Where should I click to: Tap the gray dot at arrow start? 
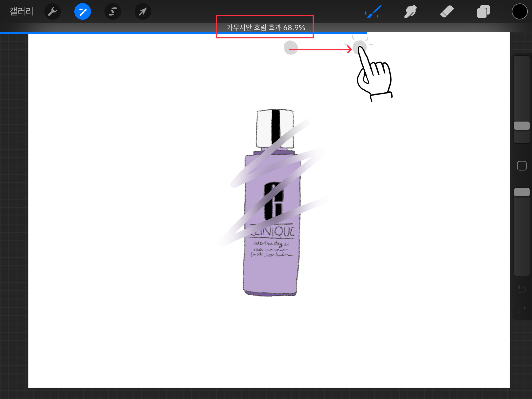pyautogui.click(x=290, y=48)
